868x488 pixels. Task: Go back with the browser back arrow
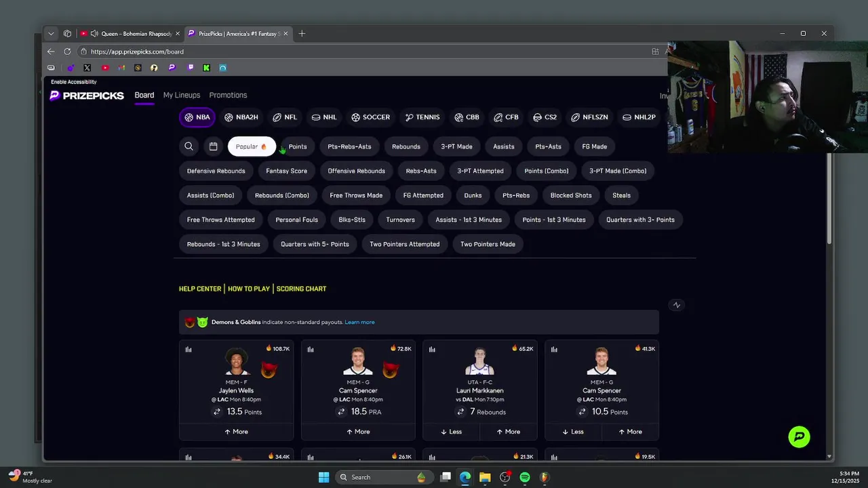pyautogui.click(x=51, y=52)
